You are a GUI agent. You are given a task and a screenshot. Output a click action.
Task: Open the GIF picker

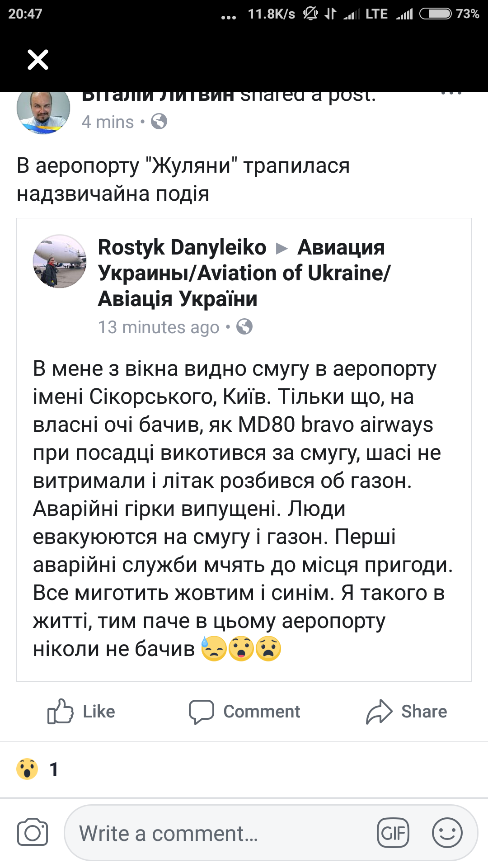[x=393, y=833]
